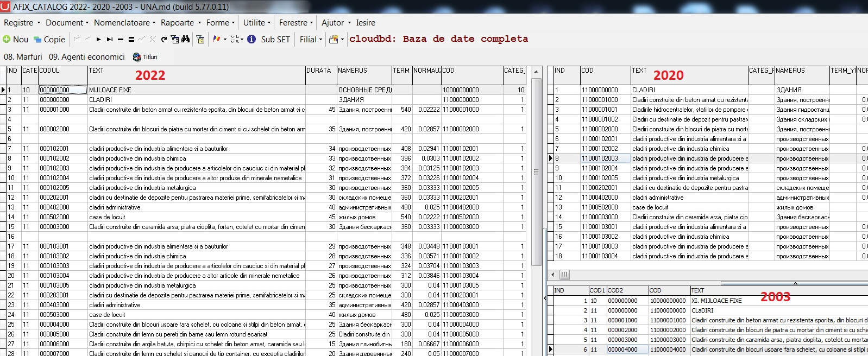Open the Registre menu
The height and width of the screenshot is (356, 868).
[22, 23]
